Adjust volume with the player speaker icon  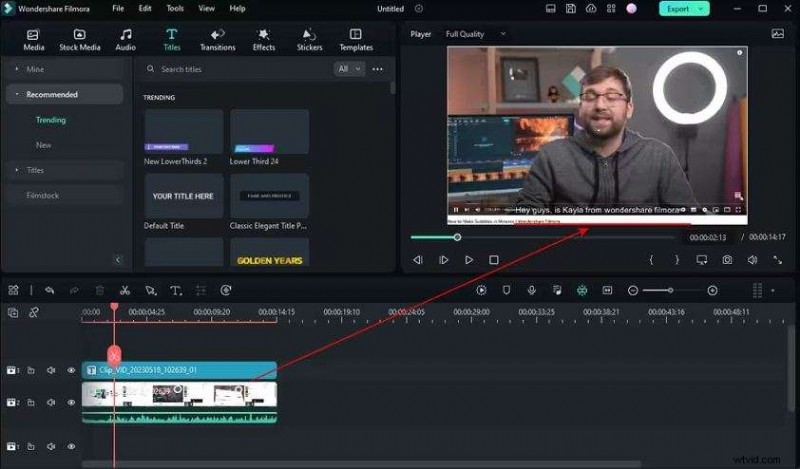click(x=752, y=260)
